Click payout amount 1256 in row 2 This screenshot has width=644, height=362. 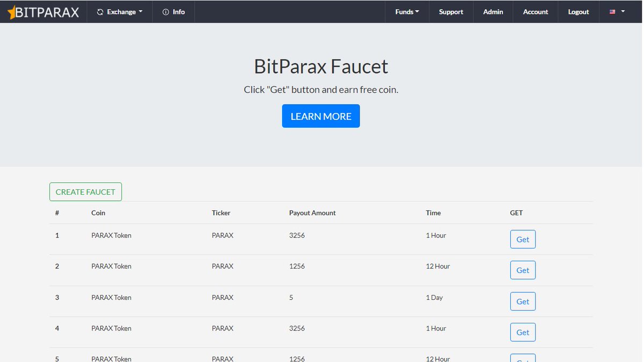297,267
